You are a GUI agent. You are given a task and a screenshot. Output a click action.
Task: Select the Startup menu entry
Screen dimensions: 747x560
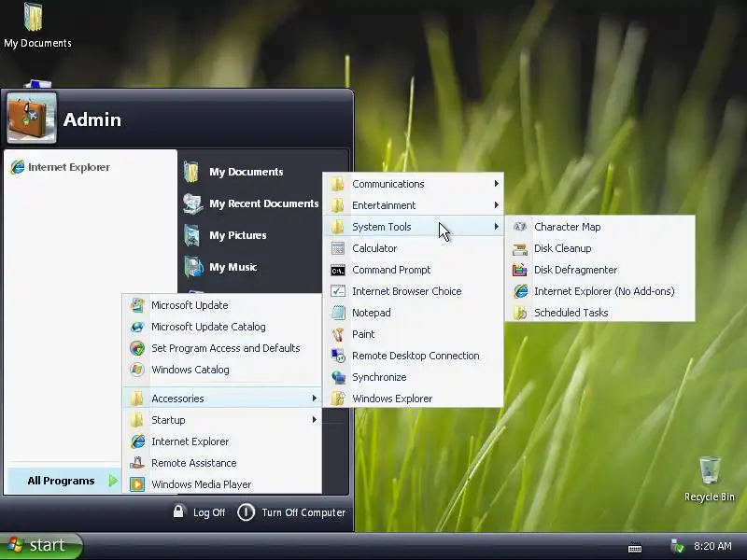point(222,419)
